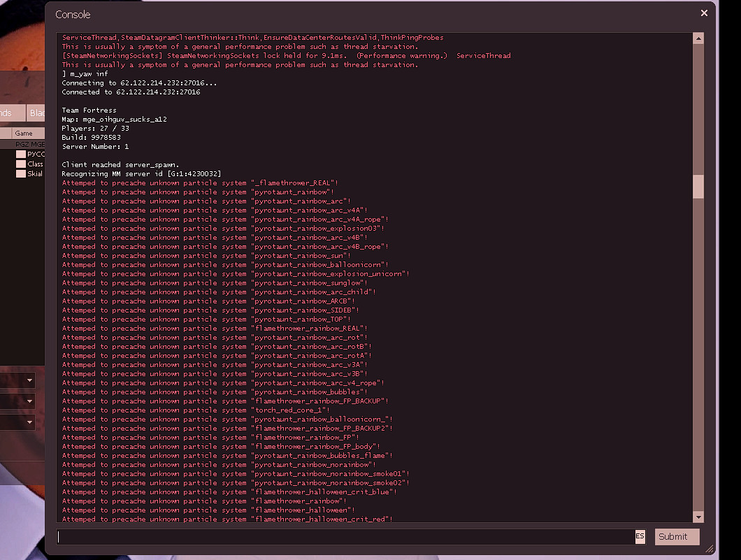The height and width of the screenshot is (560, 741).
Task: Click the '] m_yaw inf' command line
Action: (85, 73)
